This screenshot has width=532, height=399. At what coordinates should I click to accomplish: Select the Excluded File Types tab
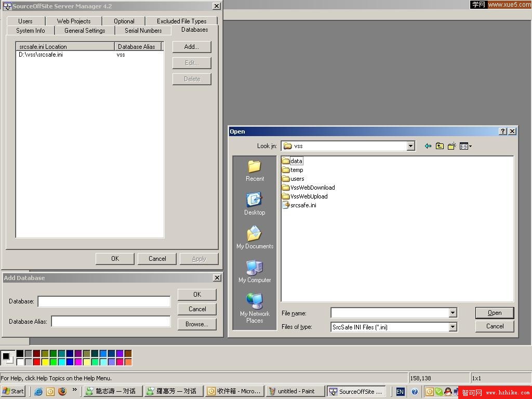pyautogui.click(x=181, y=21)
